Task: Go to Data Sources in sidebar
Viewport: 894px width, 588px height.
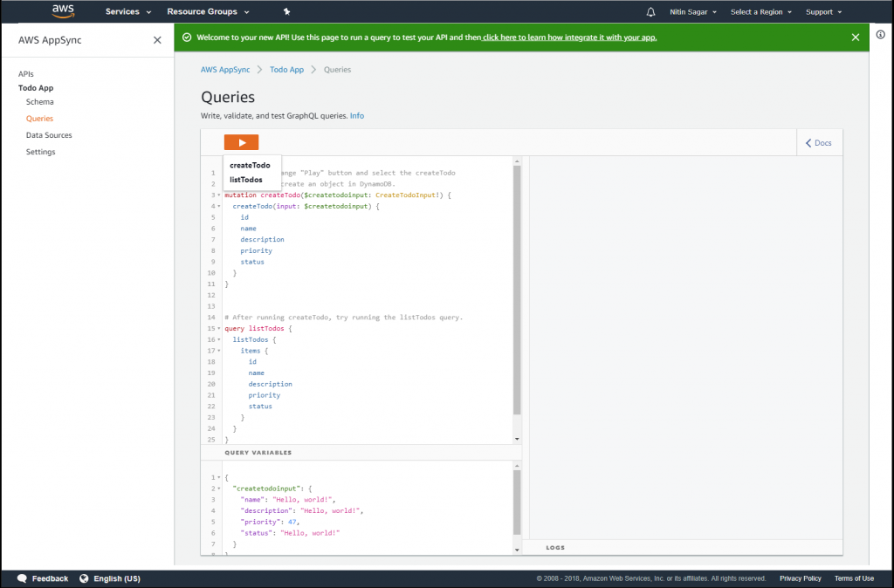Action: [x=49, y=135]
